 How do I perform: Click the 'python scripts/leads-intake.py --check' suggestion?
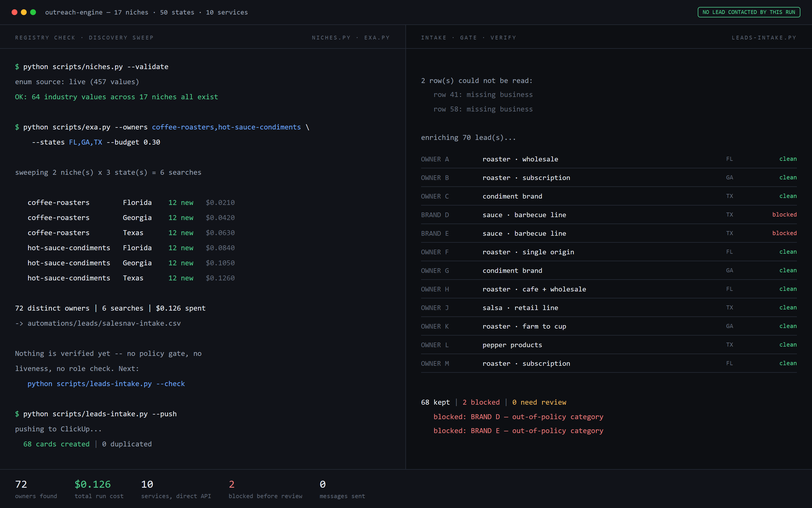click(x=106, y=384)
